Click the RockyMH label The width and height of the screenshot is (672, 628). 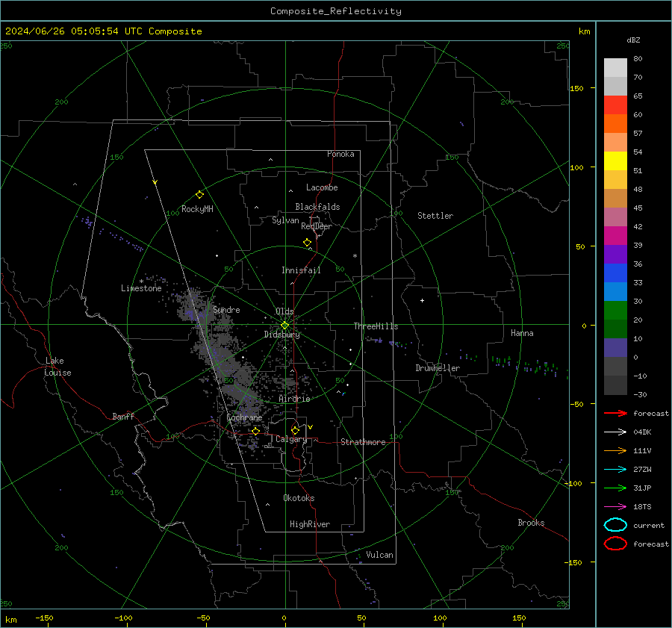pos(197,209)
